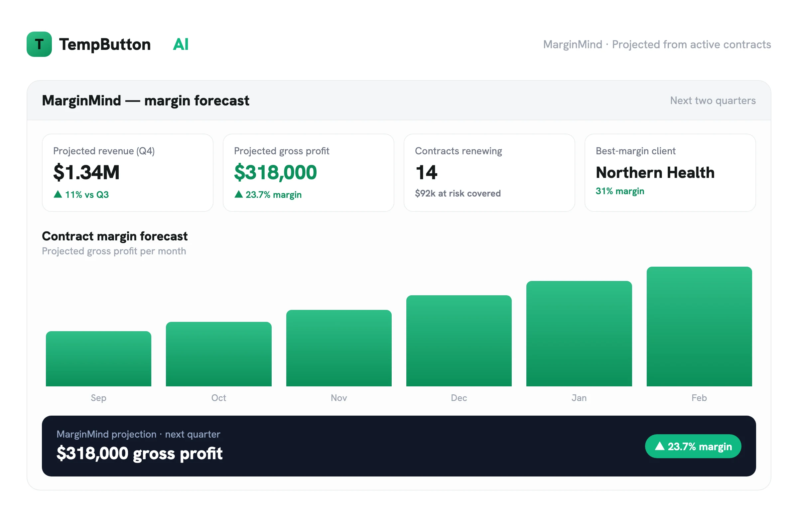Click the up-triangle beside 23.7% margin in the card
This screenshot has height=532, width=798.
point(239,194)
